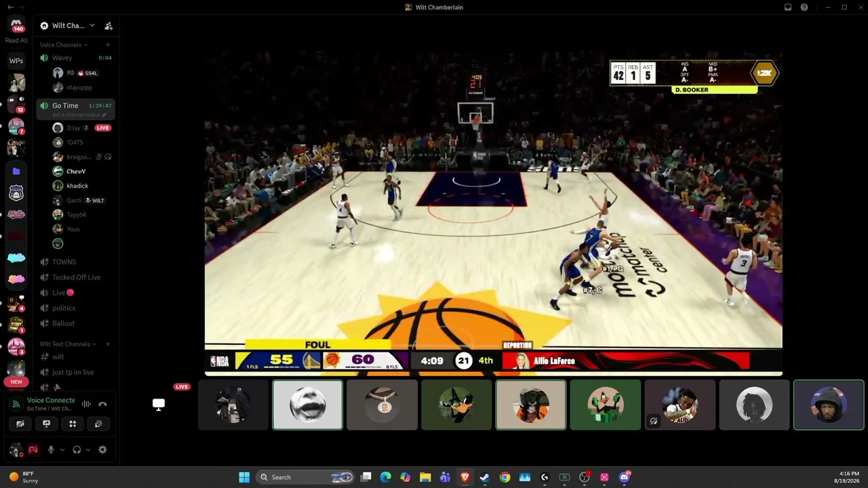
Task: Open the Windows Start menu
Action: point(244,477)
